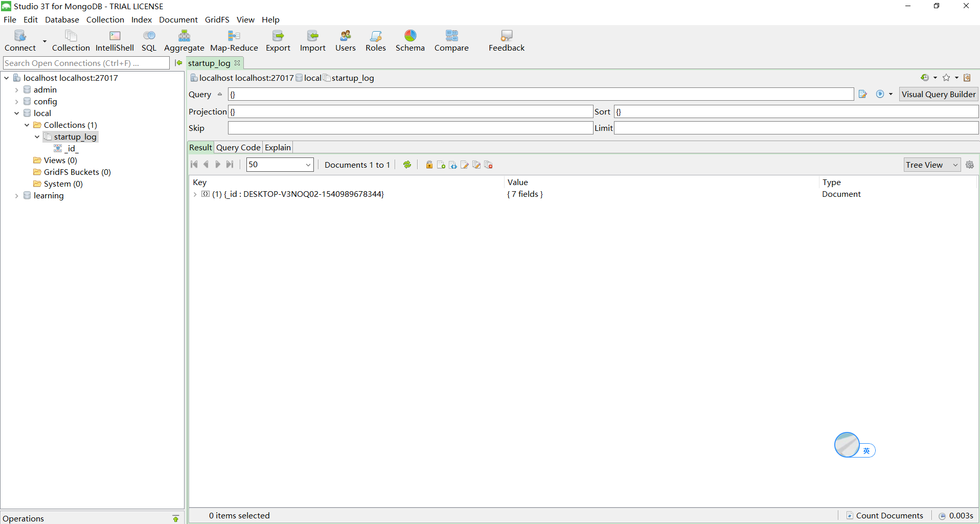Open the Schema analyzer
Image resolution: width=980 pixels, height=524 pixels.
pyautogui.click(x=410, y=40)
